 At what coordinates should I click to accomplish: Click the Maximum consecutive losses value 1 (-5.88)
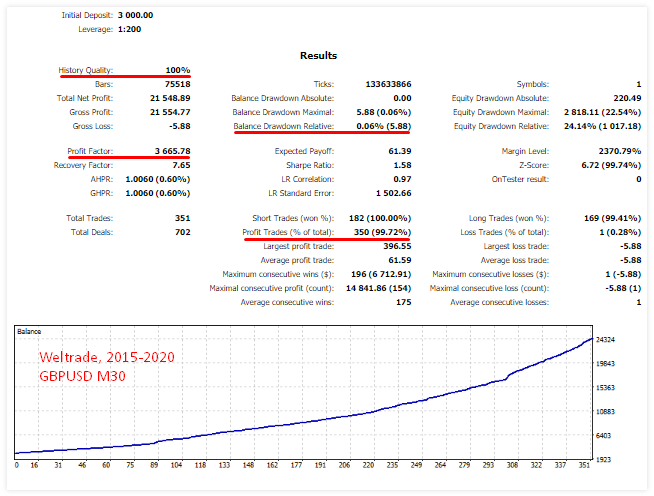click(x=623, y=274)
